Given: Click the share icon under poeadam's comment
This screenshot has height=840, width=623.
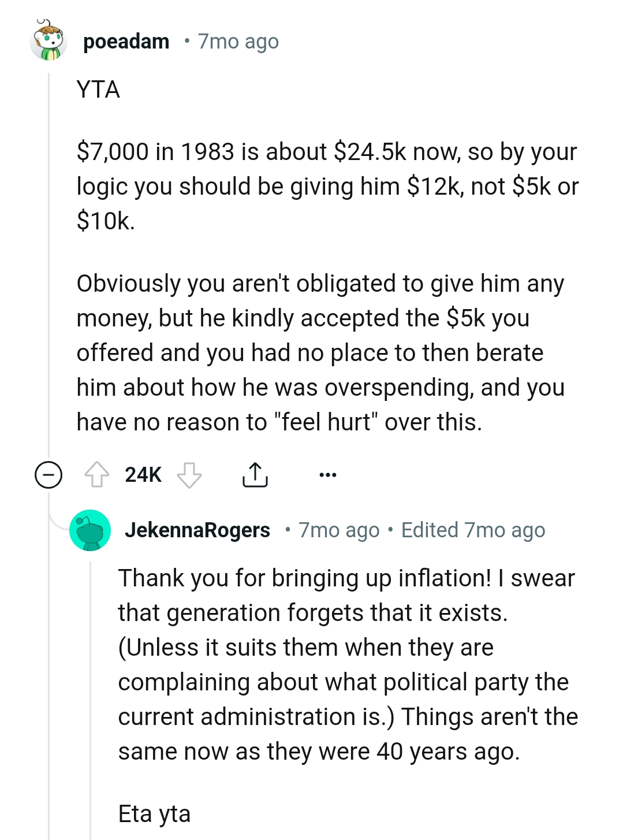Looking at the screenshot, I should click(x=255, y=474).
